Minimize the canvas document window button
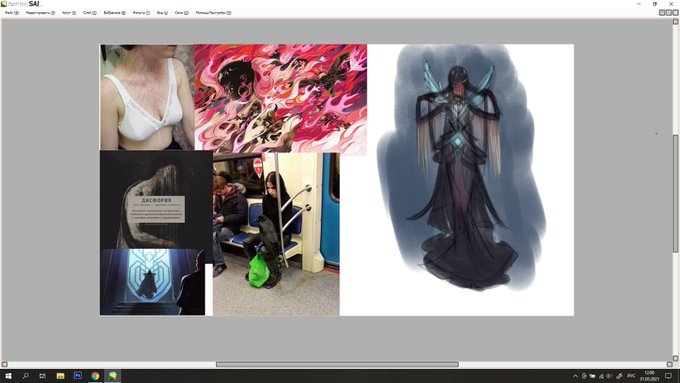Viewport: 680px width, 383px height. pos(662,13)
